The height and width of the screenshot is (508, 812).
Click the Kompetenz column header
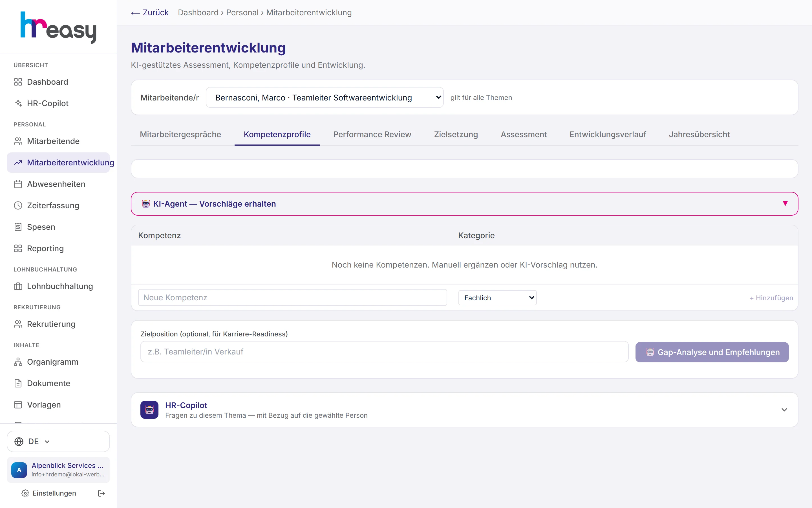pyautogui.click(x=159, y=236)
